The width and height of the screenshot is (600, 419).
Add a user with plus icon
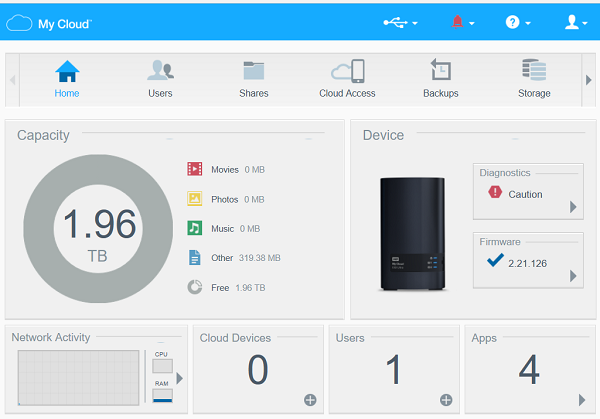[446, 400]
